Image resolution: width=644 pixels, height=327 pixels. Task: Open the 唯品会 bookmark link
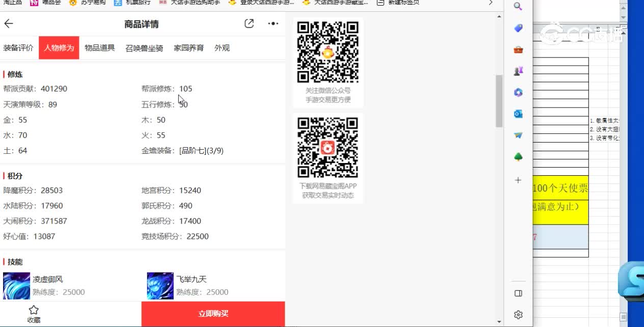(x=45, y=3)
